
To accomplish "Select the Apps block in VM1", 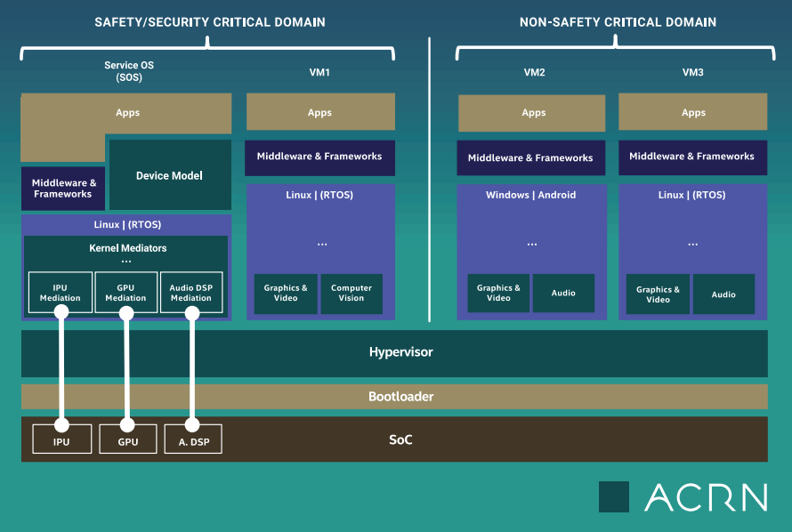I will [320, 112].
